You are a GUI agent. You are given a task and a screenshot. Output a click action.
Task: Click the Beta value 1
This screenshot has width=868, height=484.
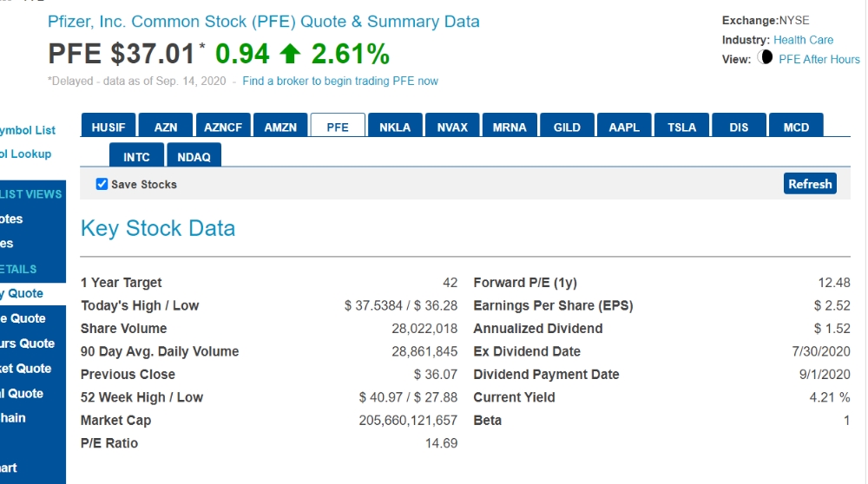click(846, 421)
